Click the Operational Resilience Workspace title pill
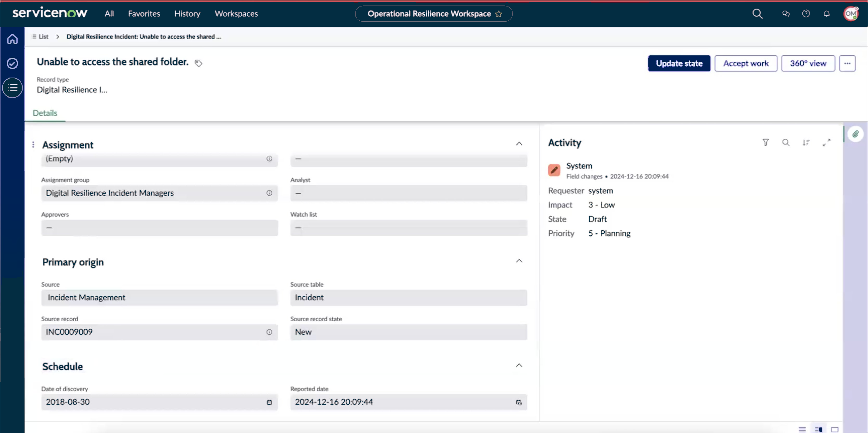The image size is (868, 433). click(434, 14)
